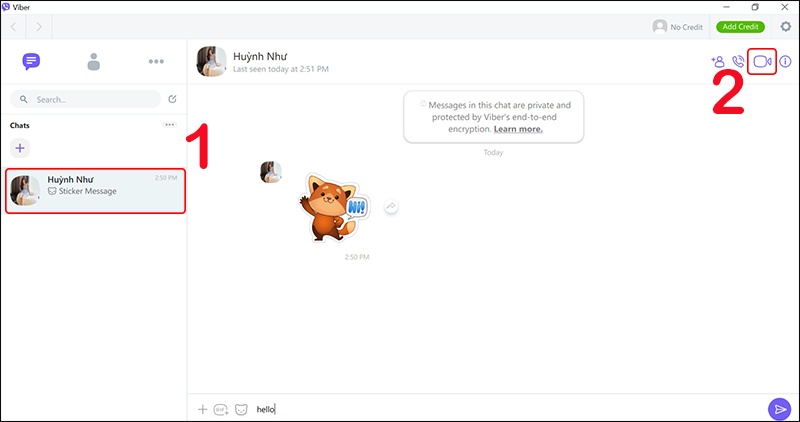The width and height of the screenshot is (800, 422).
Task: Forward the sticker message
Action: tap(391, 206)
